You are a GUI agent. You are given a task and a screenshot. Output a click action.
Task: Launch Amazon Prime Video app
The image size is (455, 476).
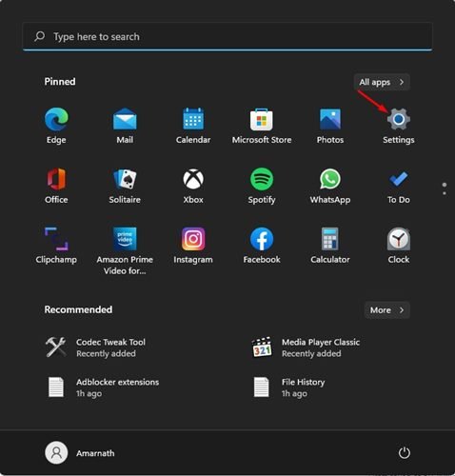[125, 250]
